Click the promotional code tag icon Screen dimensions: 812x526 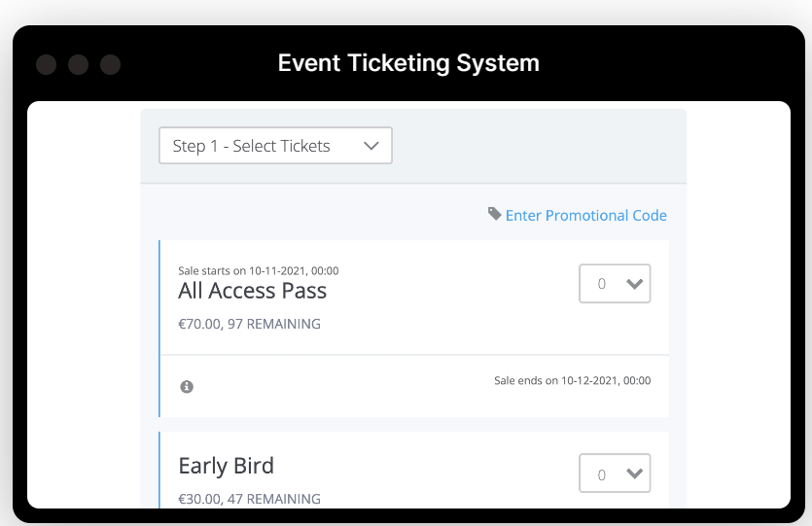pyautogui.click(x=494, y=214)
